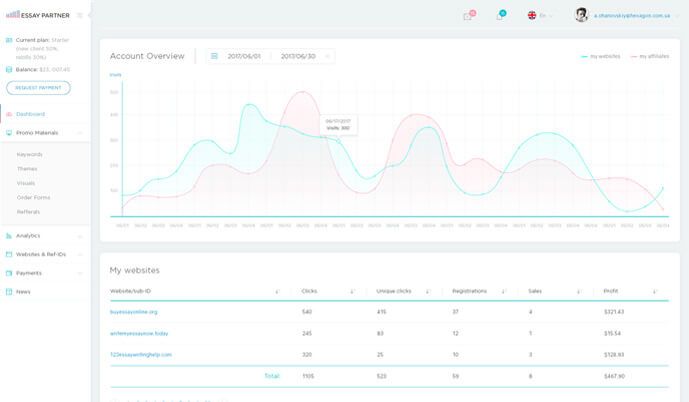
Task: Open the Dashboard menu item
Action: point(30,114)
